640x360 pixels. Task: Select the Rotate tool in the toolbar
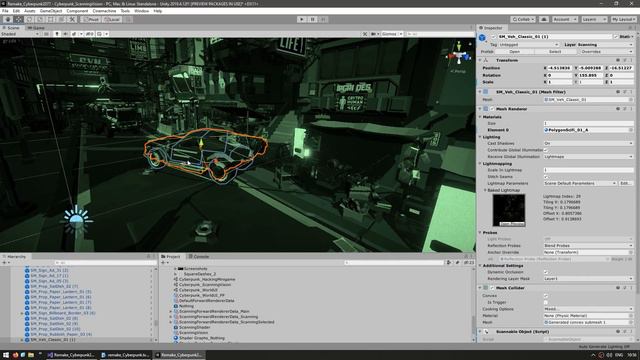click(29, 19)
